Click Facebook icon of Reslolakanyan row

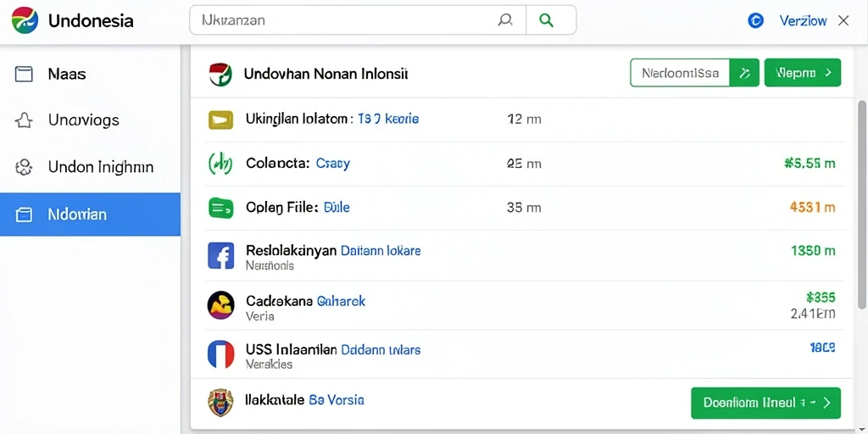pos(220,255)
